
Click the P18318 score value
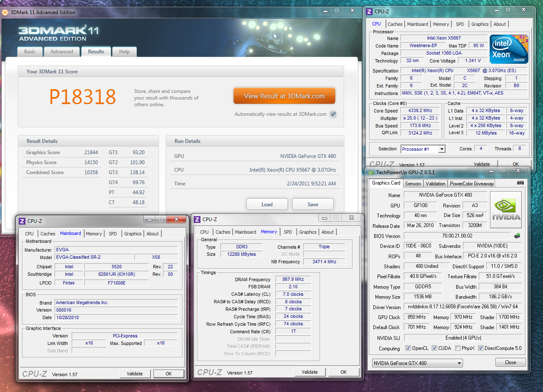click(83, 97)
